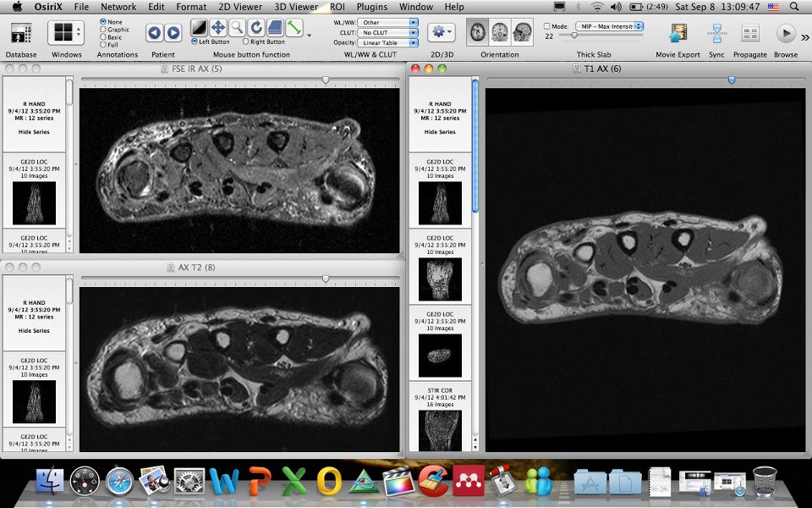
Task: Select the length measurement tool
Action: point(293,28)
